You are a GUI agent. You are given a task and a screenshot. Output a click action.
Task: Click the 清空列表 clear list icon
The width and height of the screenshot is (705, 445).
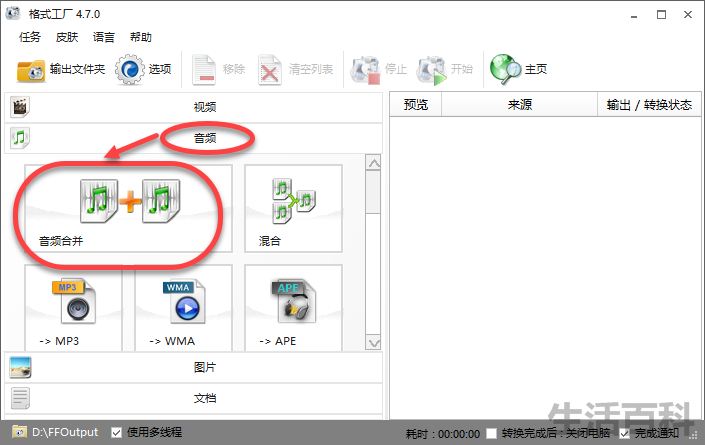pyautogui.click(x=269, y=70)
